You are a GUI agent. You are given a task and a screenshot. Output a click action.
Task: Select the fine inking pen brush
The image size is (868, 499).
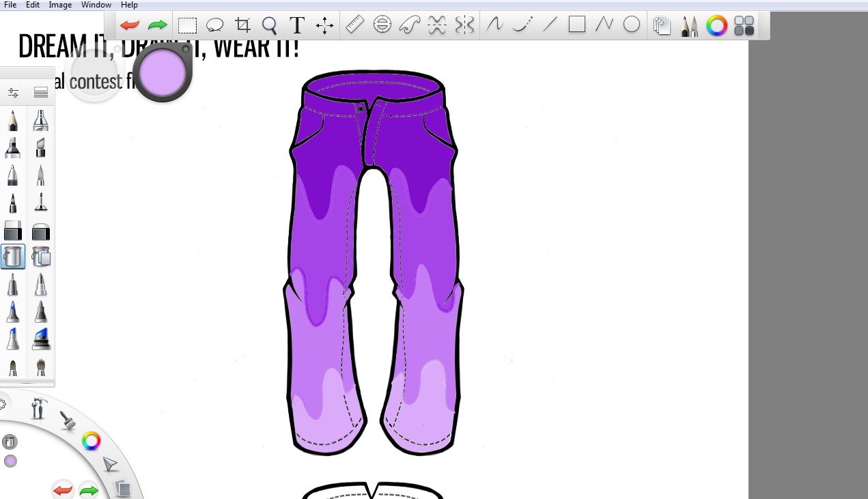pyautogui.click(x=41, y=203)
